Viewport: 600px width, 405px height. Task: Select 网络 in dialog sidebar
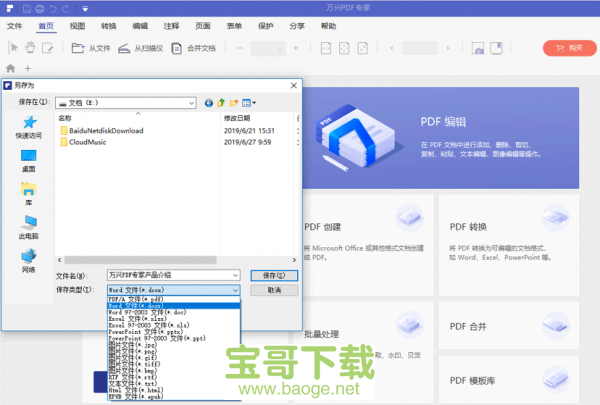[x=29, y=261]
